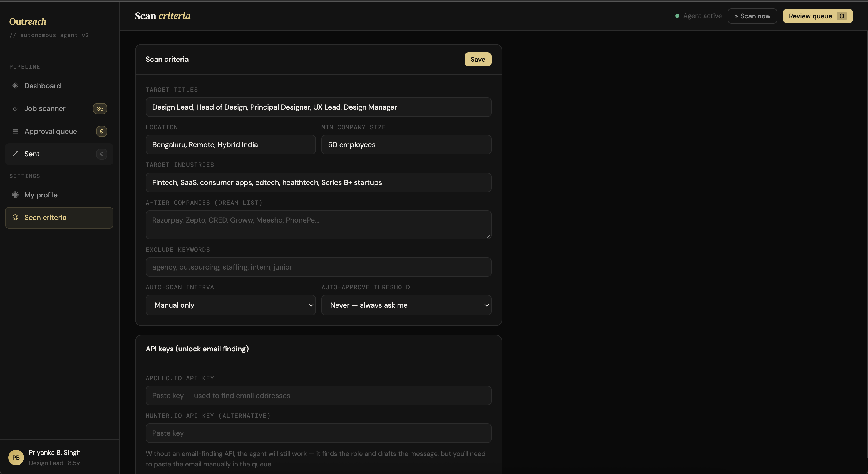Click the Approval queue checklist icon
Screen dimensions: 868x474
pyautogui.click(x=15, y=131)
